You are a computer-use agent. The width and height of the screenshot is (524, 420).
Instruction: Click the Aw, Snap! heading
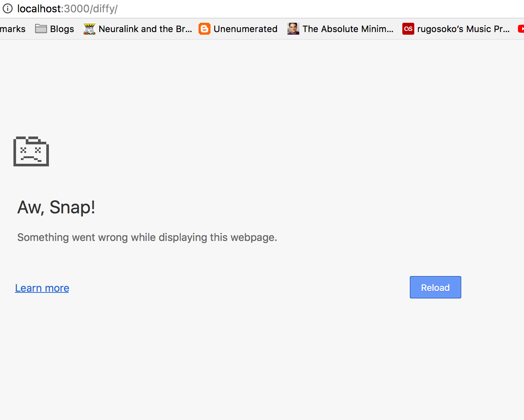point(56,207)
